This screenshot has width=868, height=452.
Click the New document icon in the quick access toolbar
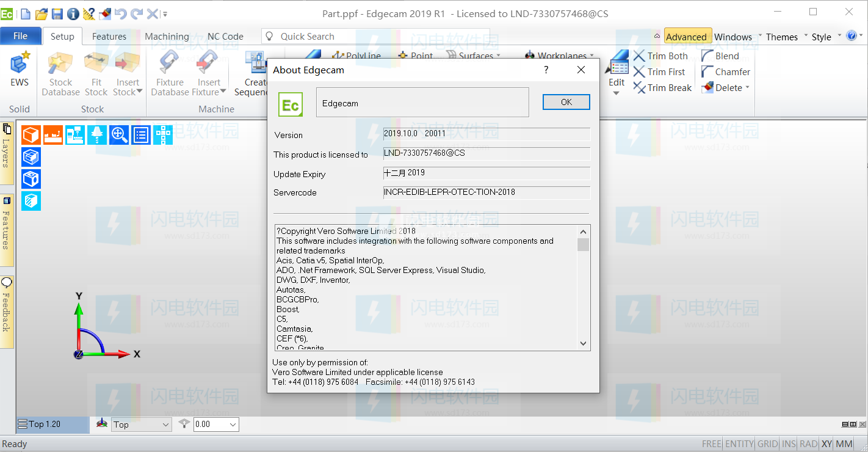click(26, 13)
